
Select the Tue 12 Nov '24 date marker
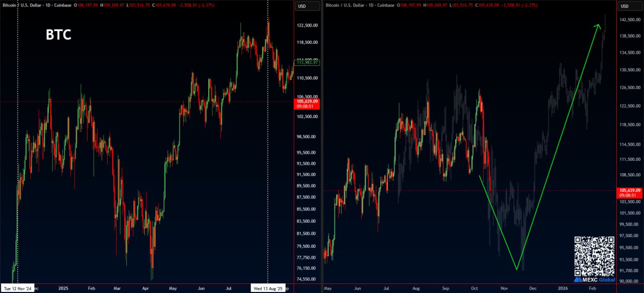tap(18, 288)
